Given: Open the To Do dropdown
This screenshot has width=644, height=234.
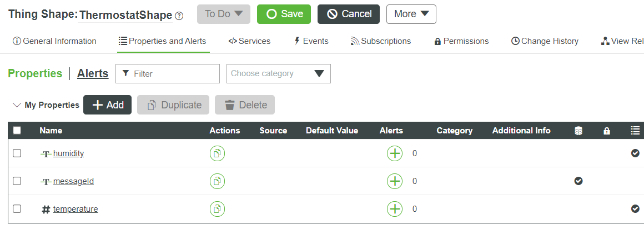Looking at the screenshot, I should click(223, 14).
